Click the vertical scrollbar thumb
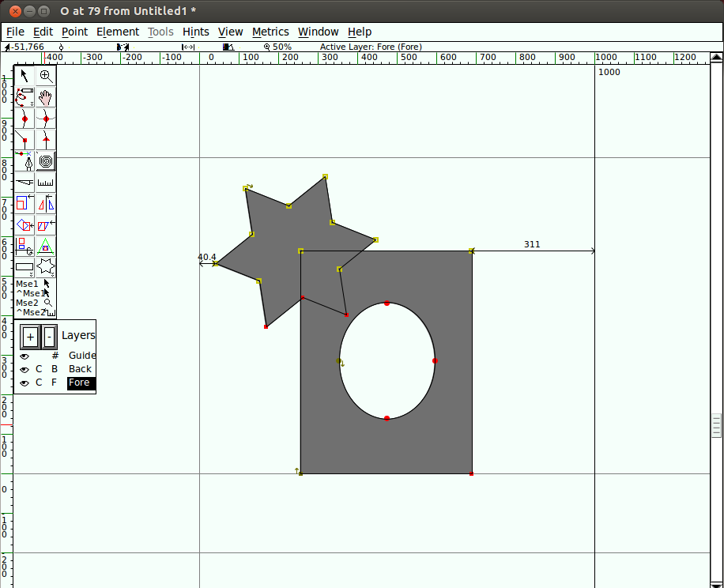 [x=716, y=424]
